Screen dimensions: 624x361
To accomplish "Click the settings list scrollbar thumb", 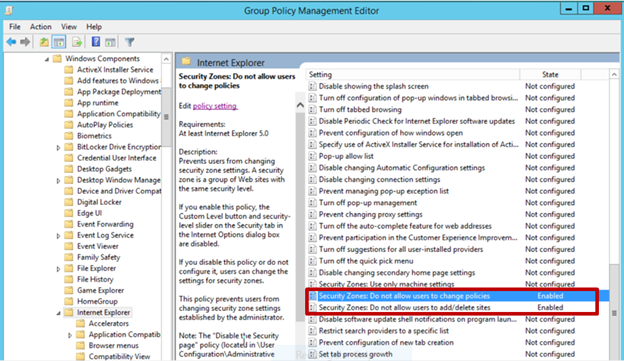I will pos(614,309).
